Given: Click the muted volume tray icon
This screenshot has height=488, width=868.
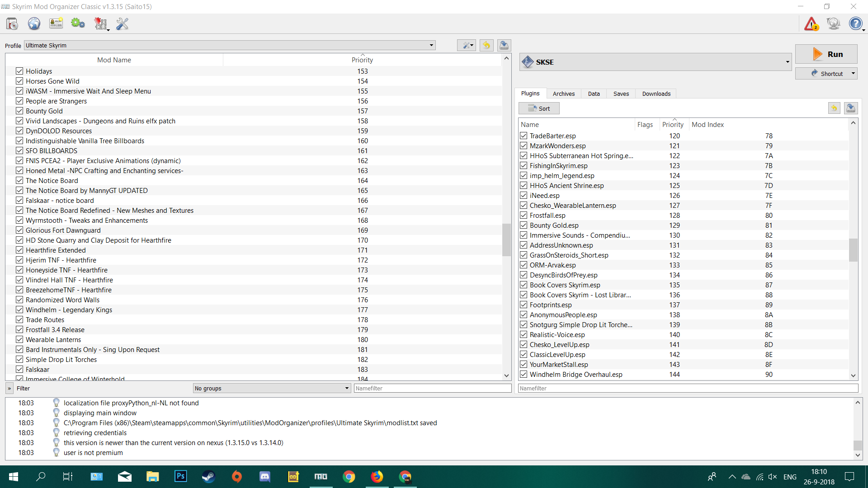Looking at the screenshot, I should point(772,477).
